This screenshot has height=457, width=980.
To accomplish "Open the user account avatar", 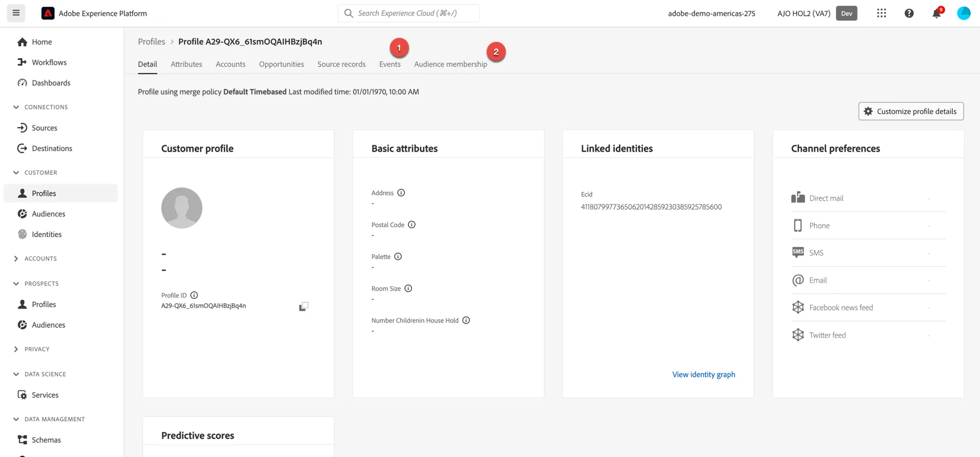I will pyautogui.click(x=963, y=13).
